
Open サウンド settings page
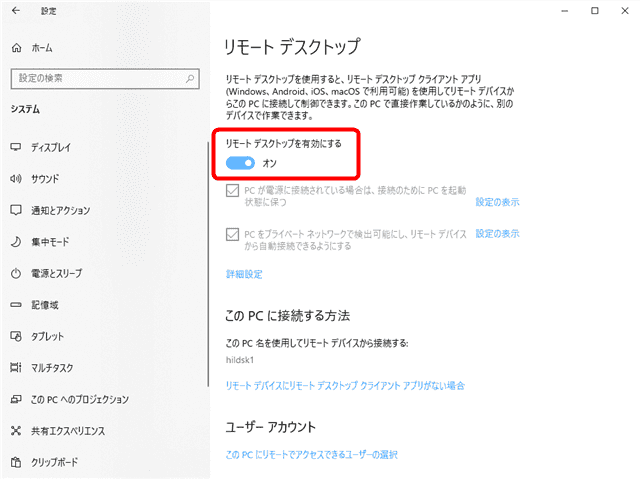coord(45,179)
